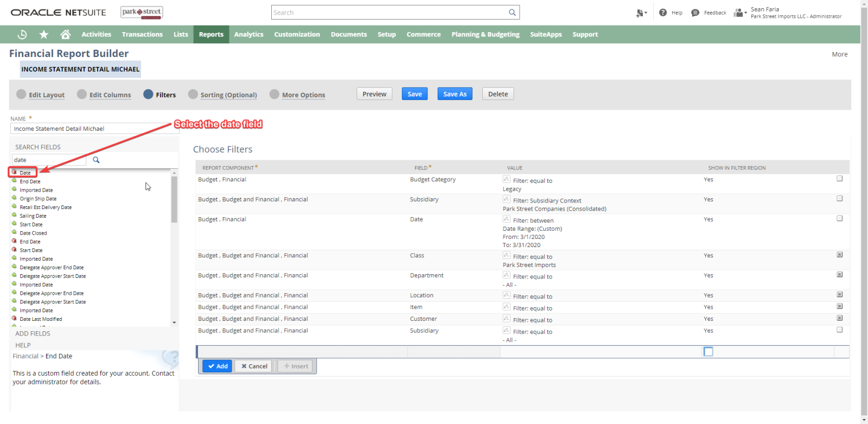
Task: Edit the Date filter value icon
Action: pos(506,219)
